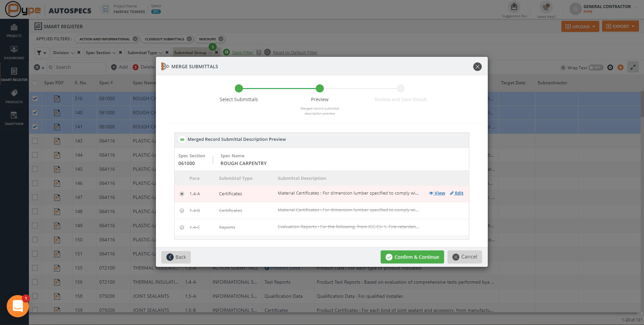The width and height of the screenshot is (644, 325).
Task: Go to the Preview step
Action: (x=319, y=88)
